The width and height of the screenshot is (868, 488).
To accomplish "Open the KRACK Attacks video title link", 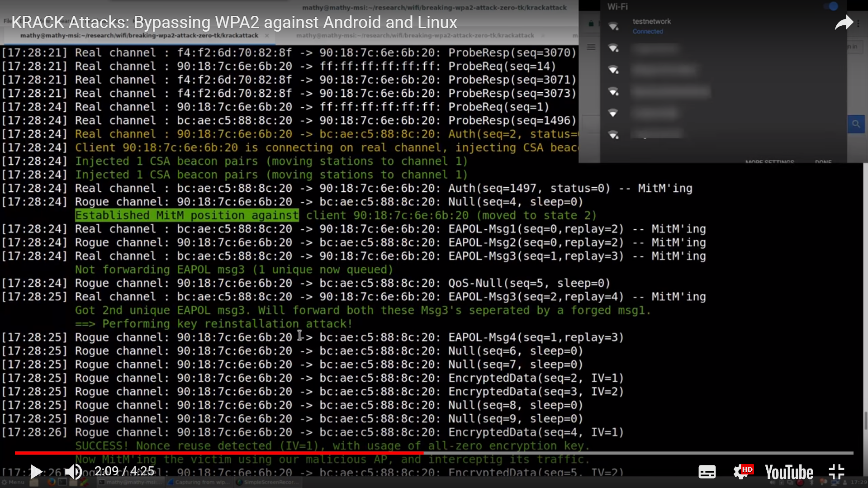I will [234, 22].
